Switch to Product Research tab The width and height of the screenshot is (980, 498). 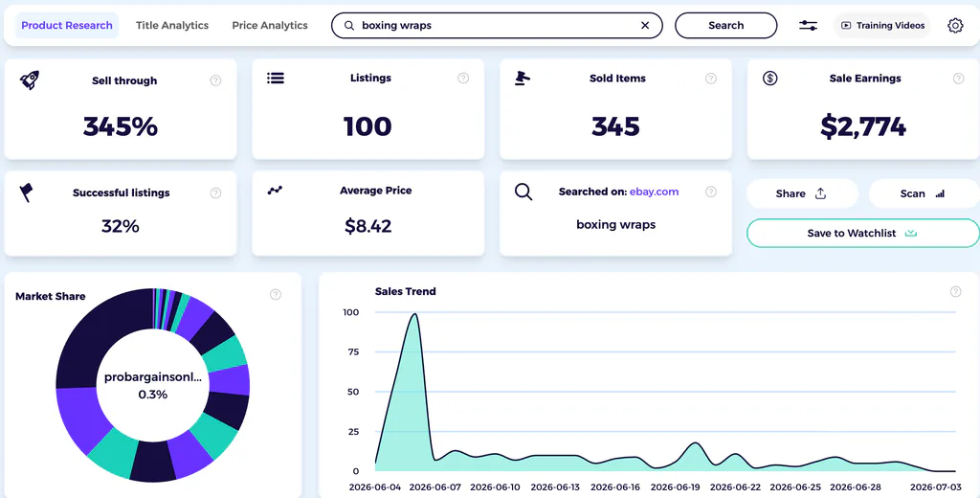point(67,26)
